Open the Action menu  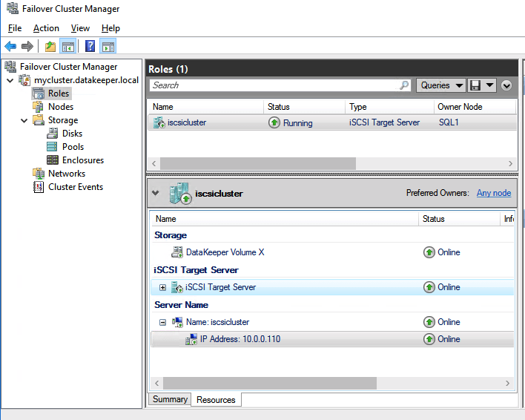click(x=46, y=28)
